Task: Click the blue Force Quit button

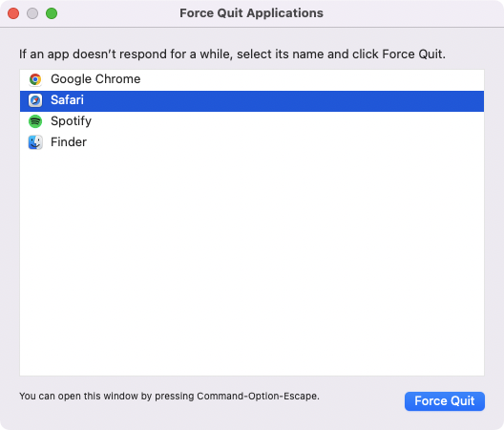Action: click(445, 401)
